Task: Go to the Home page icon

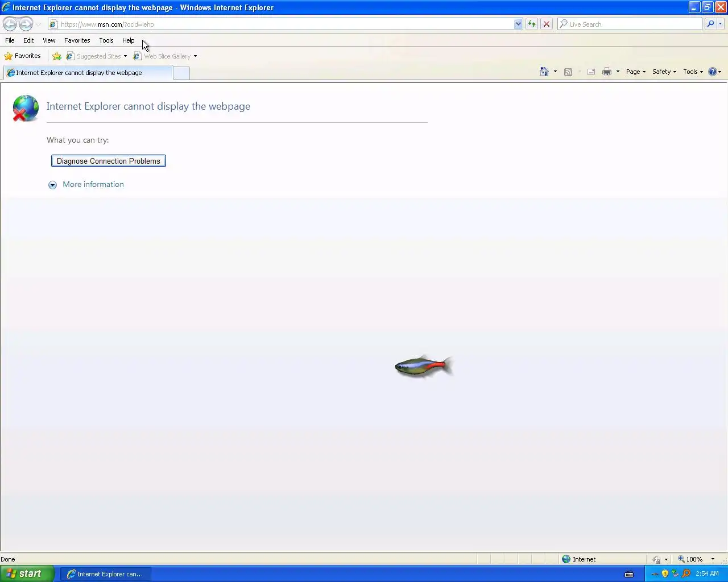Action: [x=544, y=72]
